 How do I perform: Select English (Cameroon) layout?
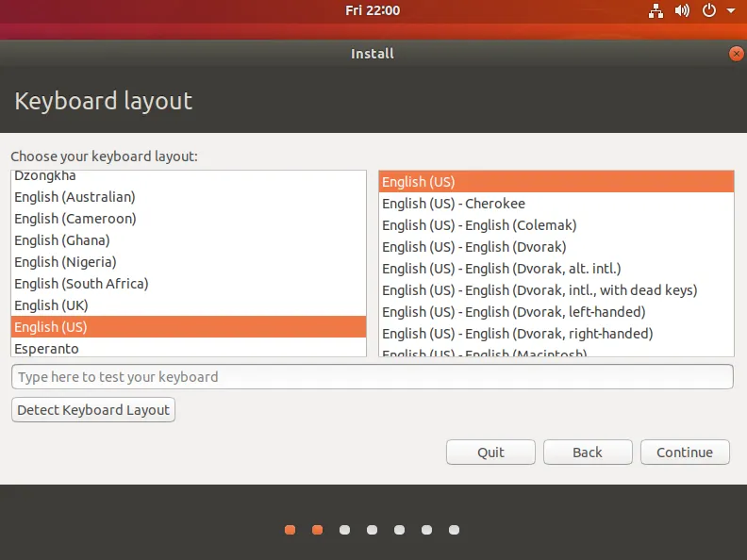(x=189, y=219)
